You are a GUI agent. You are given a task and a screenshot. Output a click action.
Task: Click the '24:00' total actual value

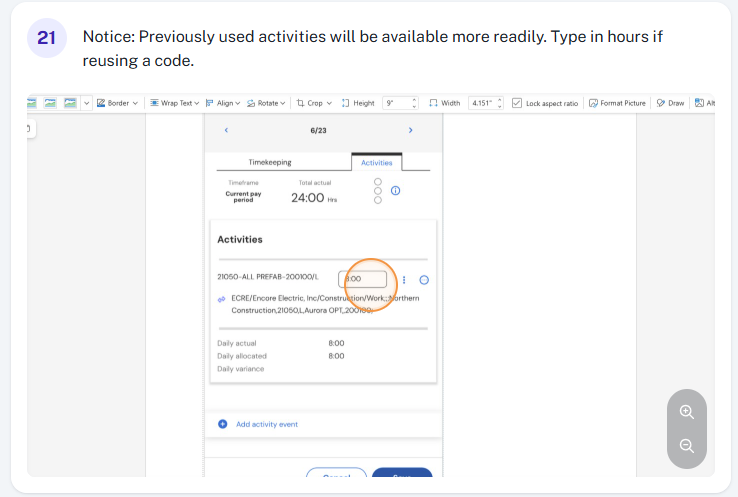point(307,198)
